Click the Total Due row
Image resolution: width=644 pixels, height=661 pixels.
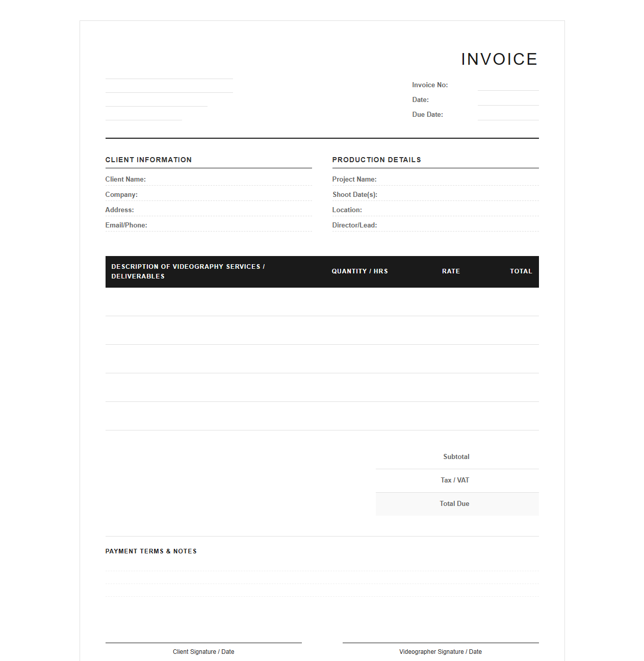point(457,504)
